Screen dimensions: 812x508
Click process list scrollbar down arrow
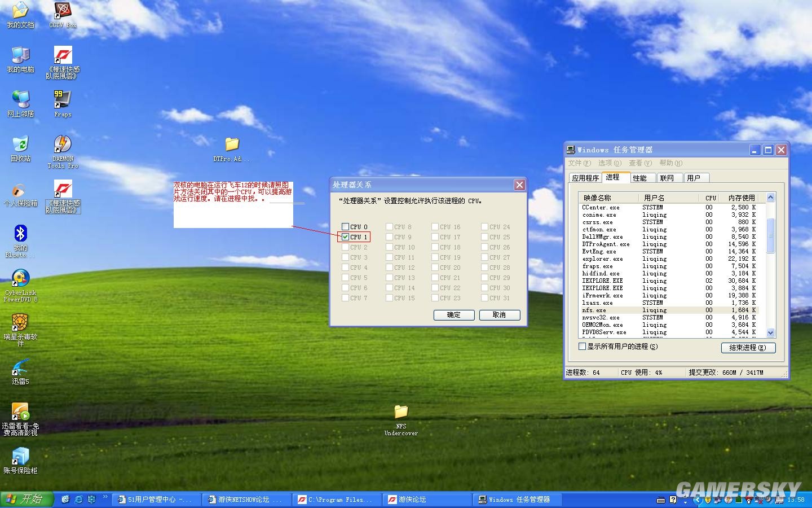770,333
